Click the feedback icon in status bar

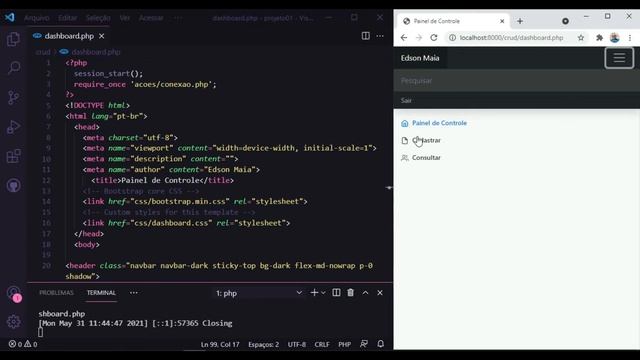[x=364, y=344]
